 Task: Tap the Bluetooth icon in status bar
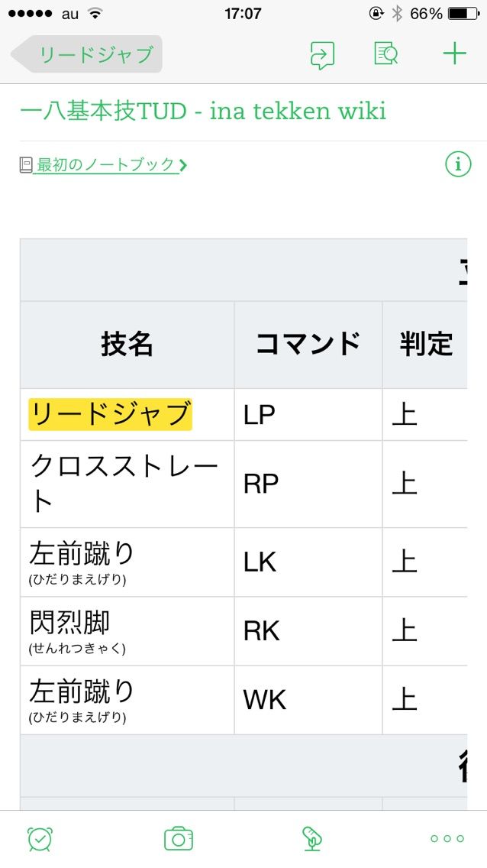(397, 14)
